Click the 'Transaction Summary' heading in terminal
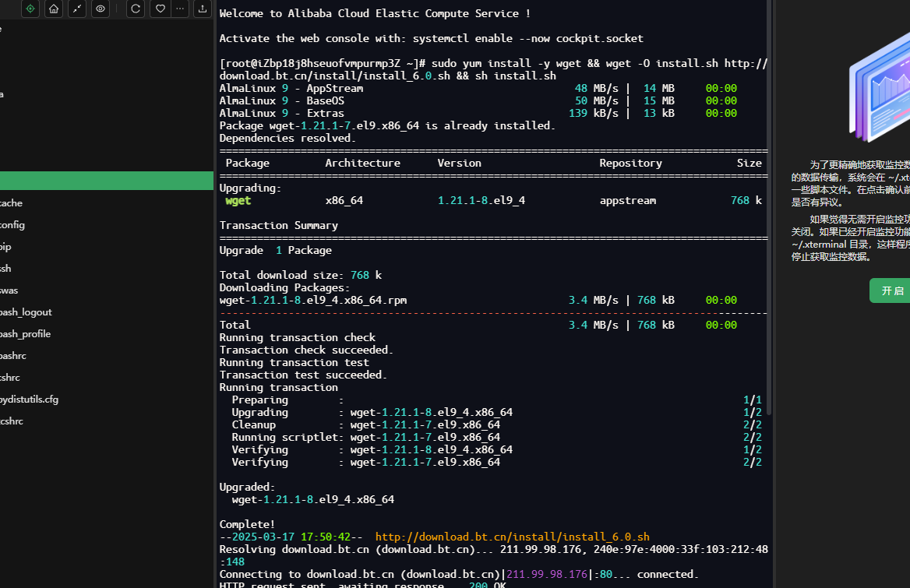Image resolution: width=910 pixels, height=588 pixels. [x=279, y=226]
